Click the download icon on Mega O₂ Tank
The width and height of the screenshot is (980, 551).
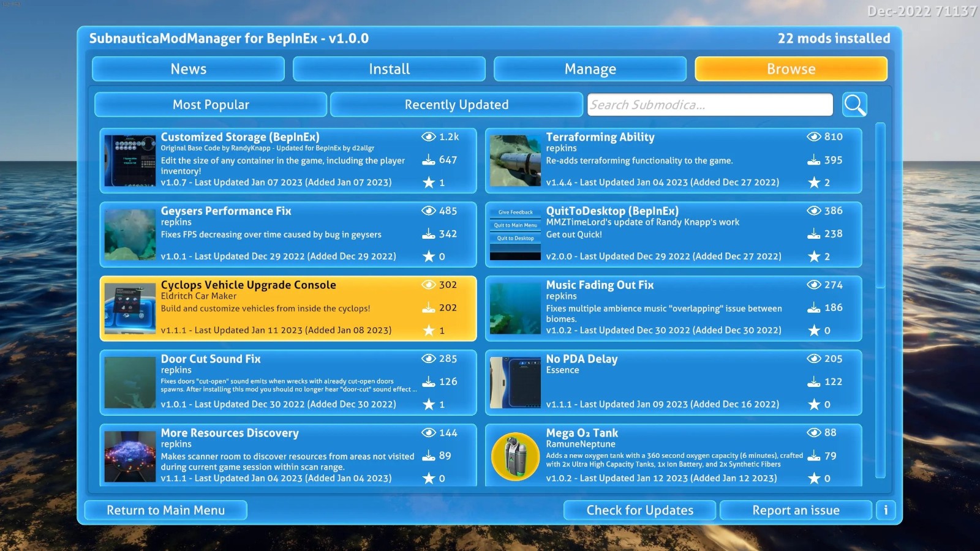tap(813, 455)
